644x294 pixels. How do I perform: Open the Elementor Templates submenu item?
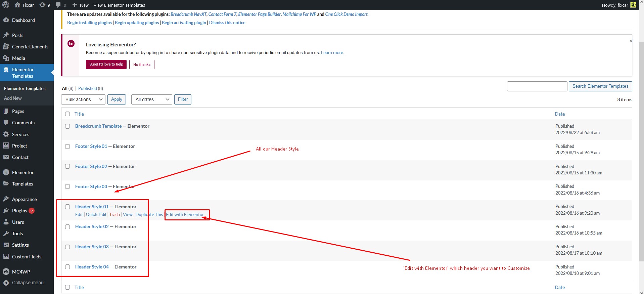25,88
